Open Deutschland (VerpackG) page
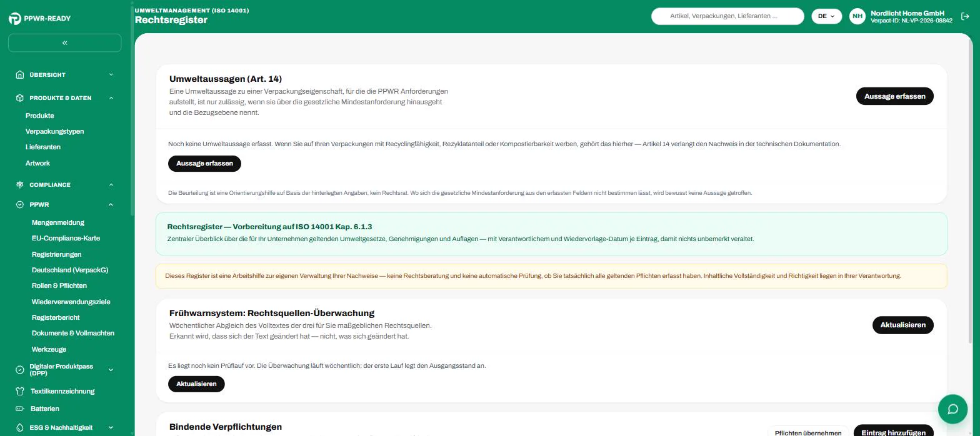The height and width of the screenshot is (436, 980). click(x=70, y=270)
